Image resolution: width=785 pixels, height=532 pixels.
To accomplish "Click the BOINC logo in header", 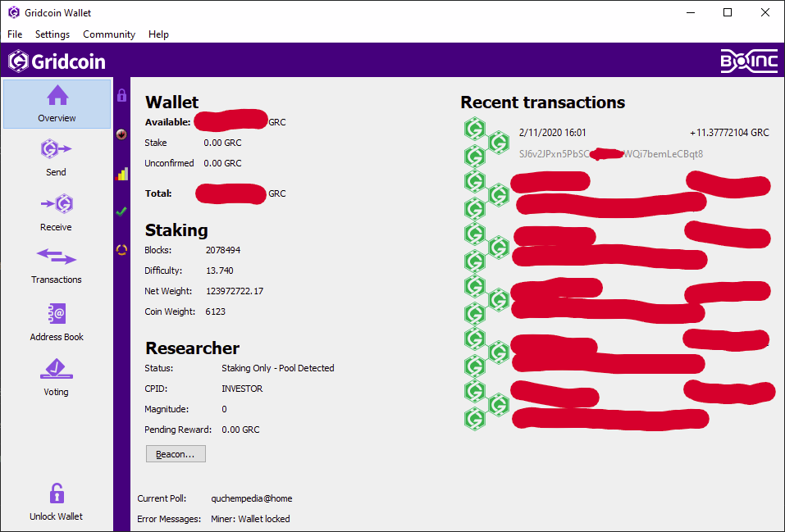I will pos(749,61).
